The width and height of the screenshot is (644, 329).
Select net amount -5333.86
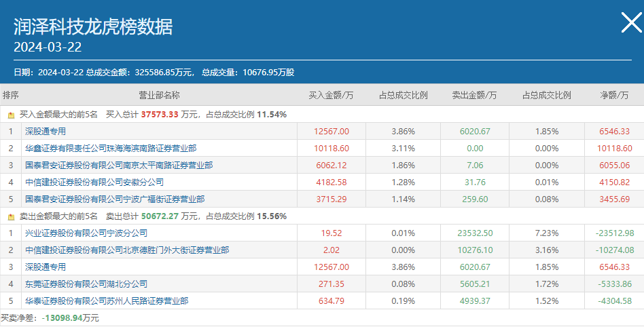[614, 284]
